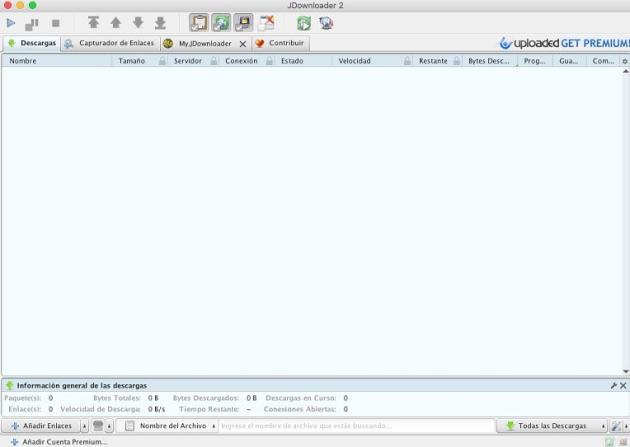The image size is (630, 447).
Task: Toggle premium usage icon in toolbar
Action: tap(243, 22)
